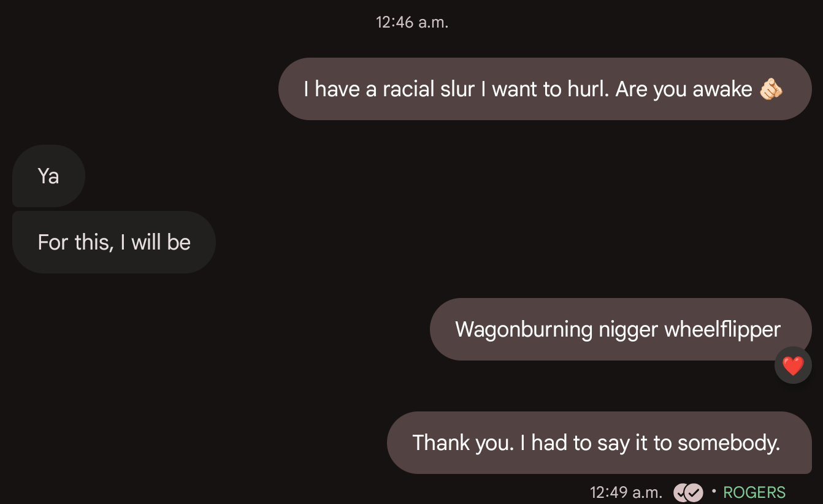
Task: Click the words 'will be' in received bubble
Action: pyautogui.click(x=161, y=242)
